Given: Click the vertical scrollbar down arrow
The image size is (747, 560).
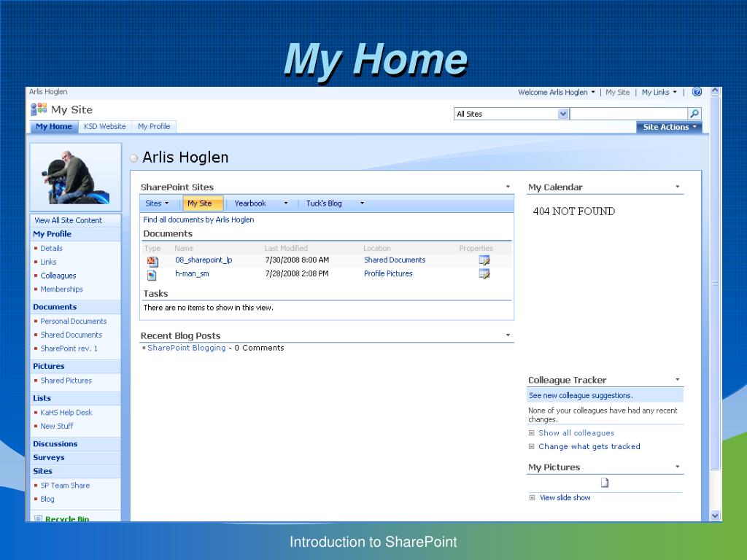Looking at the screenshot, I should (x=715, y=516).
